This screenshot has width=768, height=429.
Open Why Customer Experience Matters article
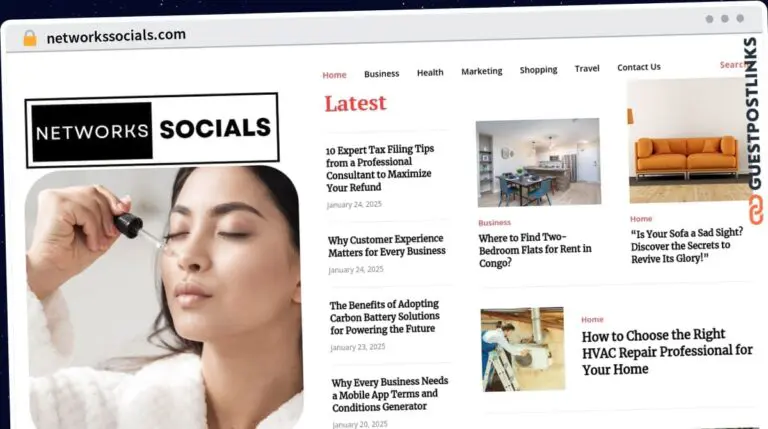(386, 245)
